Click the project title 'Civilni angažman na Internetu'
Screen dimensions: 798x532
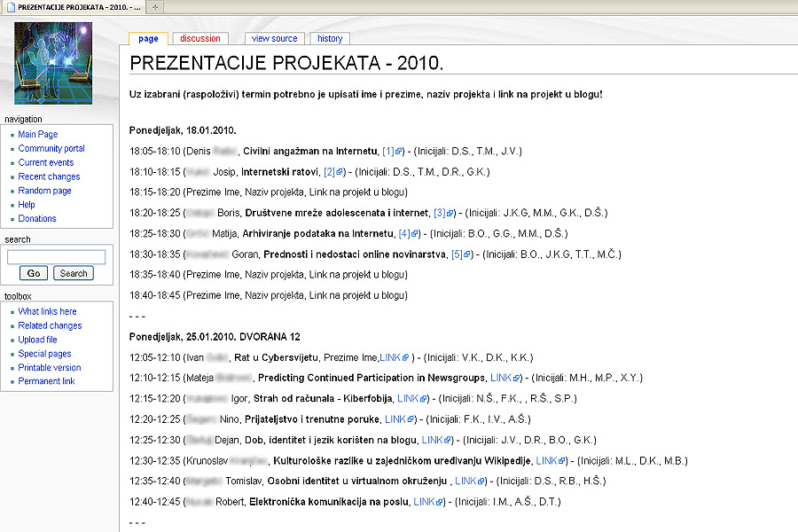point(310,152)
